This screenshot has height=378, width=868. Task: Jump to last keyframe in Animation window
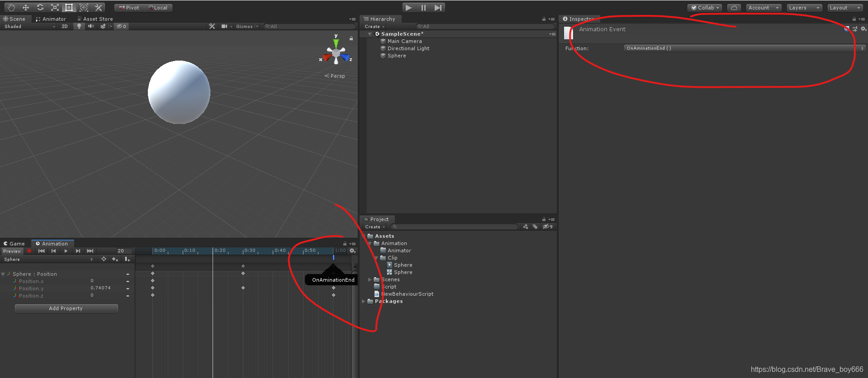tap(90, 251)
